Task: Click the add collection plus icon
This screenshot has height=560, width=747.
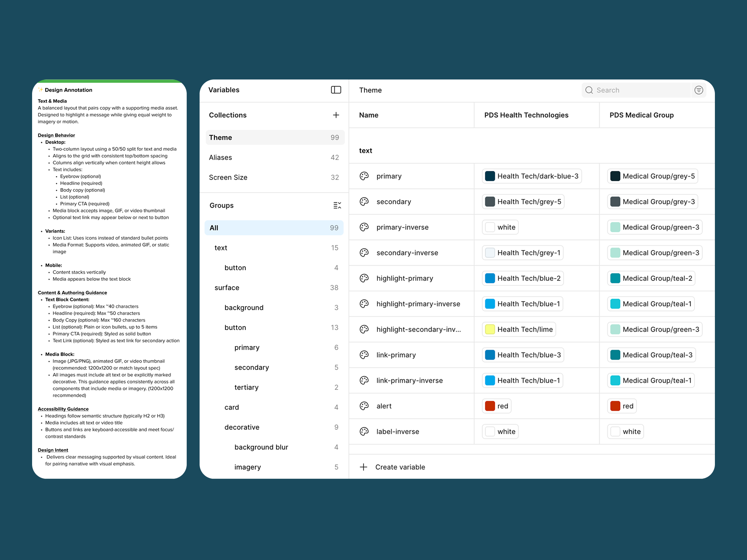Action: tap(336, 115)
